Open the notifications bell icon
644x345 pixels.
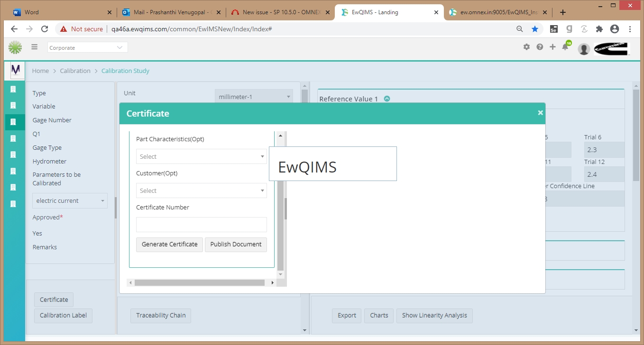click(565, 47)
